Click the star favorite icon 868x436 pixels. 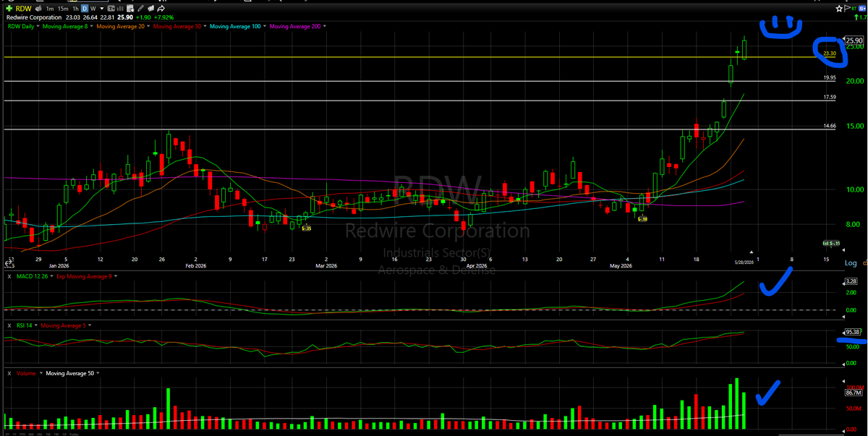pos(839,9)
